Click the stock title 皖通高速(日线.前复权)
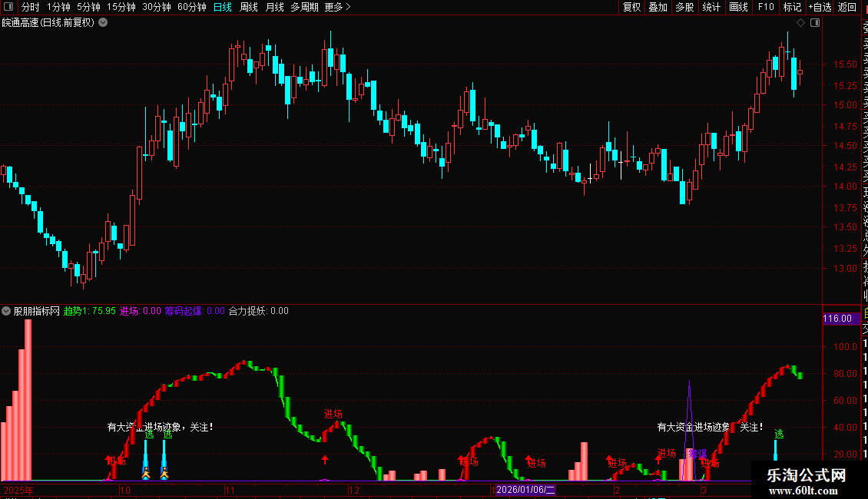The height and width of the screenshot is (499, 868). [x=48, y=23]
